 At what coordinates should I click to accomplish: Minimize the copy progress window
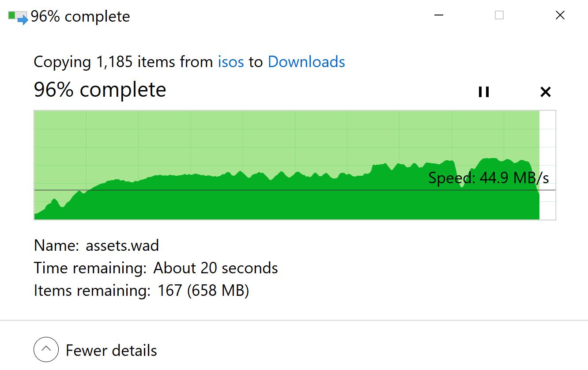(438, 15)
